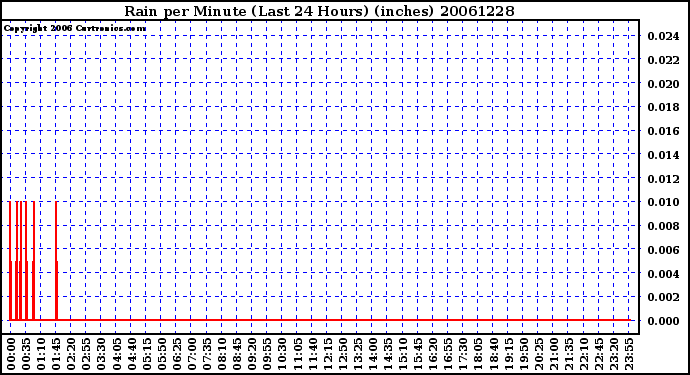The width and height of the screenshot is (690, 375).
Task: Click the 16:55 time label
Action: [448, 354]
